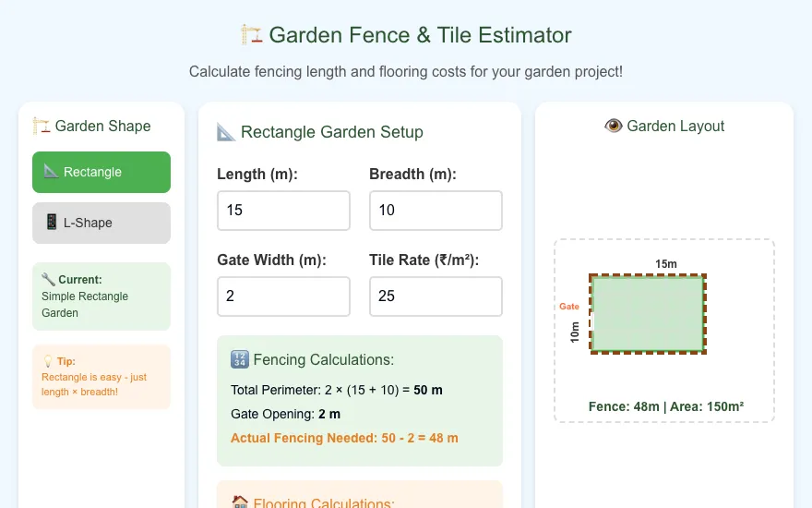The height and width of the screenshot is (508, 812).
Task: Click the phone icon on L-Shape button
Action: pyautogui.click(x=52, y=222)
